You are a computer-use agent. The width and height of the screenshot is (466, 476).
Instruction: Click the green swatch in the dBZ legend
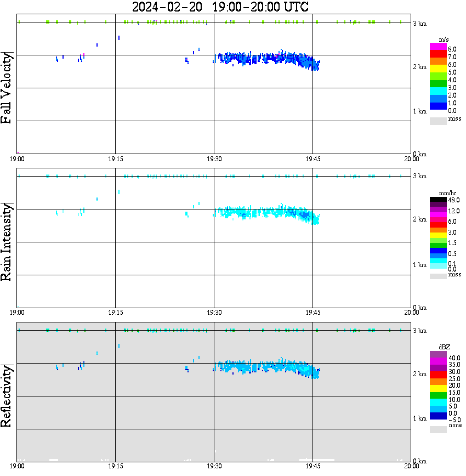(x=438, y=395)
